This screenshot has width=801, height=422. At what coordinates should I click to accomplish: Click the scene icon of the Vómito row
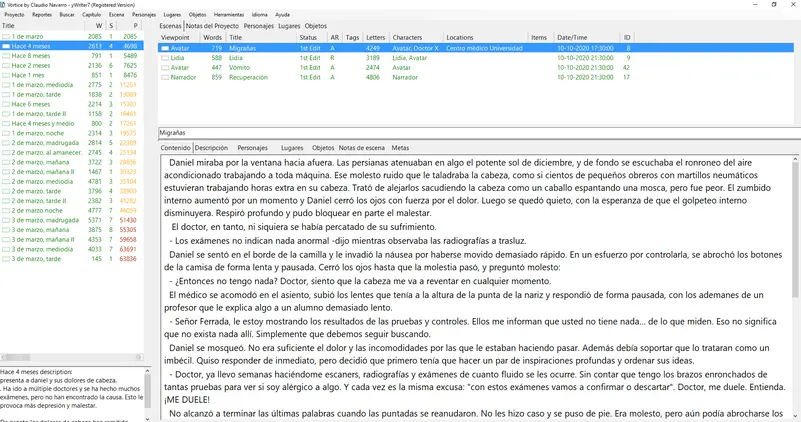tap(165, 68)
